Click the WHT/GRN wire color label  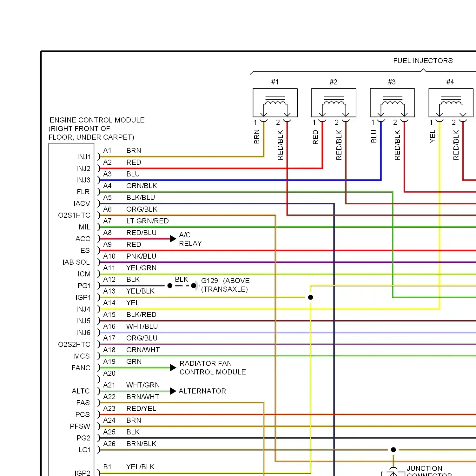coord(143,385)
